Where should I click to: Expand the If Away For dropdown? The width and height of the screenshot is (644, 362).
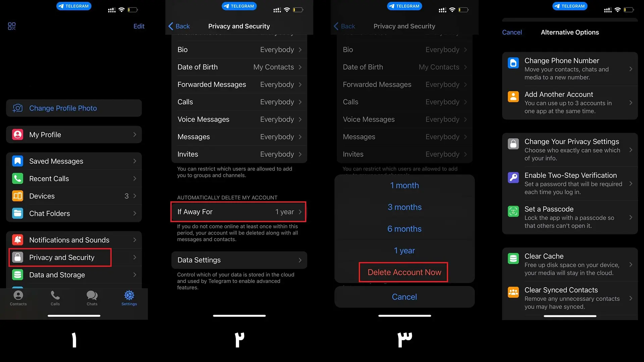tap(239, 212)
